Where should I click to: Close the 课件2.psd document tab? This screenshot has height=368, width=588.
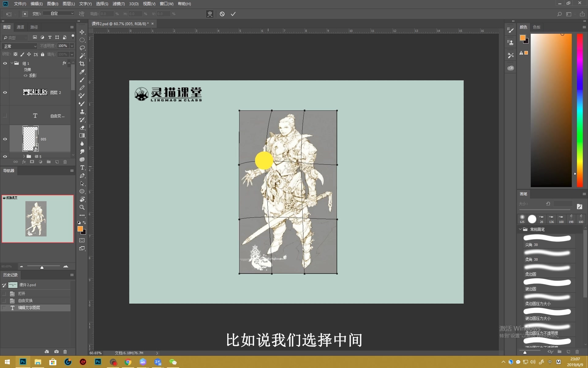point(153,24)
